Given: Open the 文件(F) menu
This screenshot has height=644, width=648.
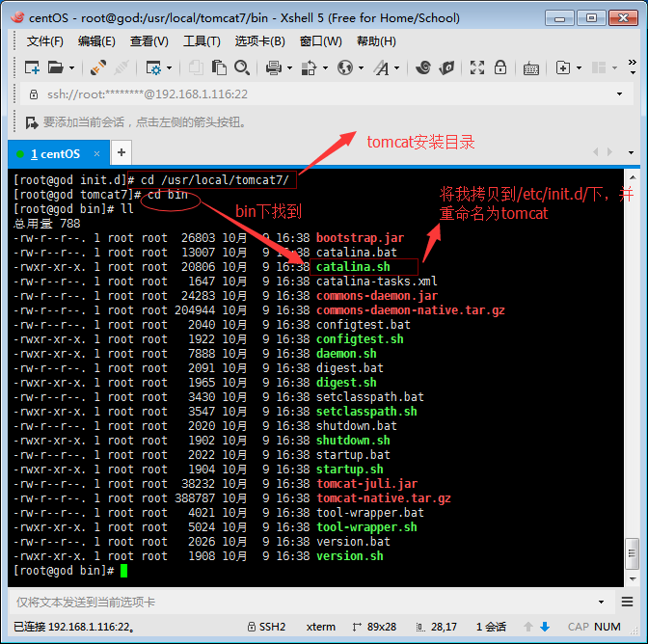Looking at the screenshot, I should click(x=45, y=41).
